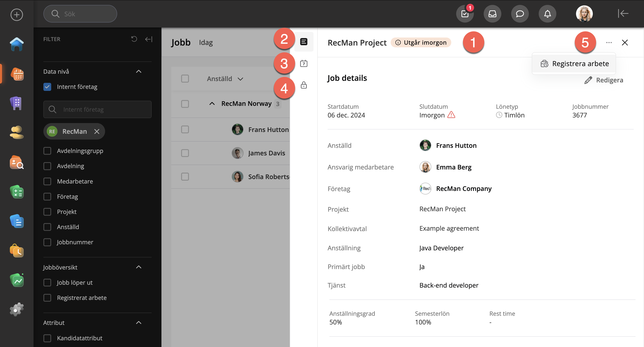The image size is (644, 347).
Task: Open the green calculator module icon
Action: pyautogui.click(x=17, y=192)
